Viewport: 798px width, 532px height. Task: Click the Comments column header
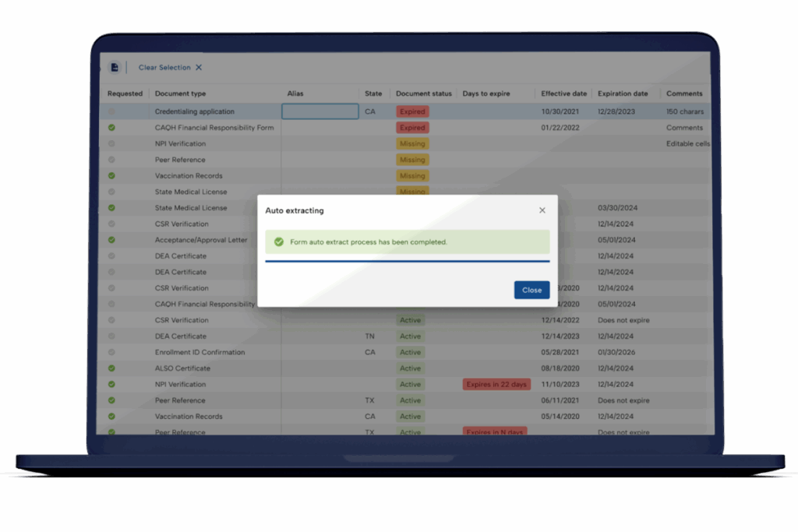coord(684,93)
